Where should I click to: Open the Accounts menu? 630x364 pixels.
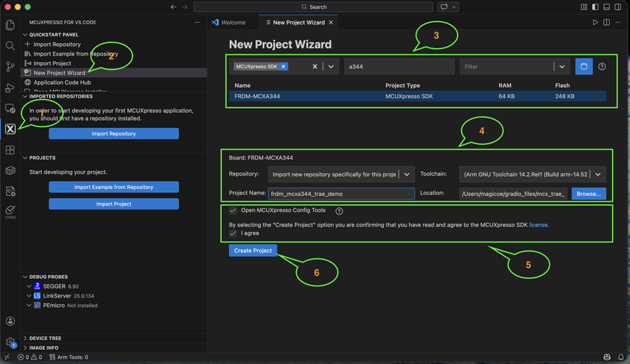[10, 321]
